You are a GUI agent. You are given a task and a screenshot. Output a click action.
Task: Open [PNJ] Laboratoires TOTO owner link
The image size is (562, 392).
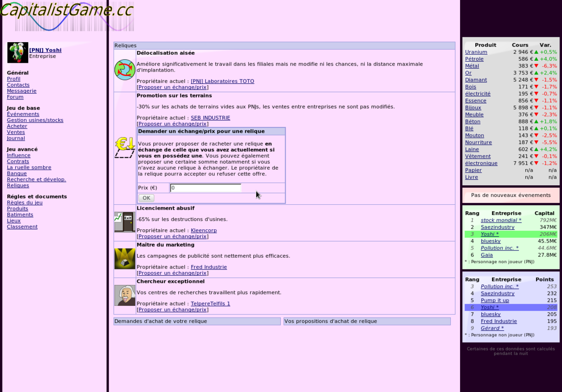(222, 81)
